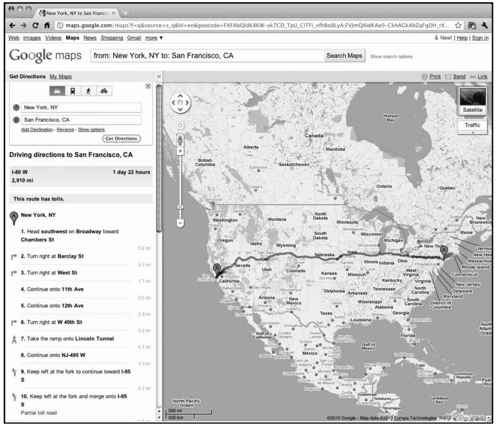
Task: Click the Reverse directions link
Action: (x=65, y=130)
